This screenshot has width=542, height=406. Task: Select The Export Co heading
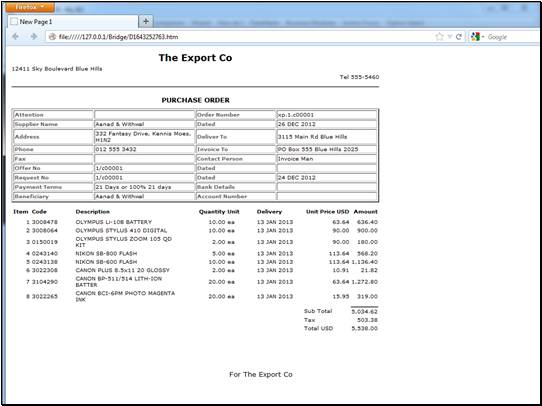pyautogui.click(x=195, y=58)
